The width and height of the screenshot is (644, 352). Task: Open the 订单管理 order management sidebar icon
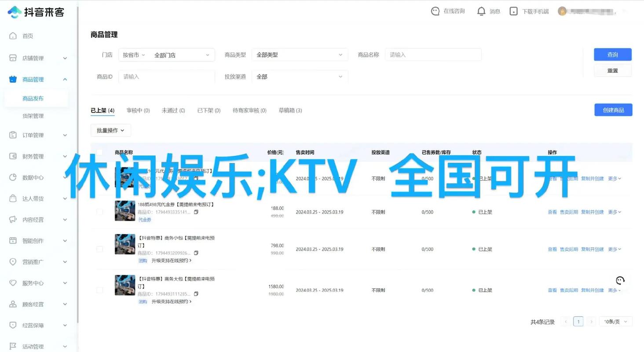tap(13, 135)
